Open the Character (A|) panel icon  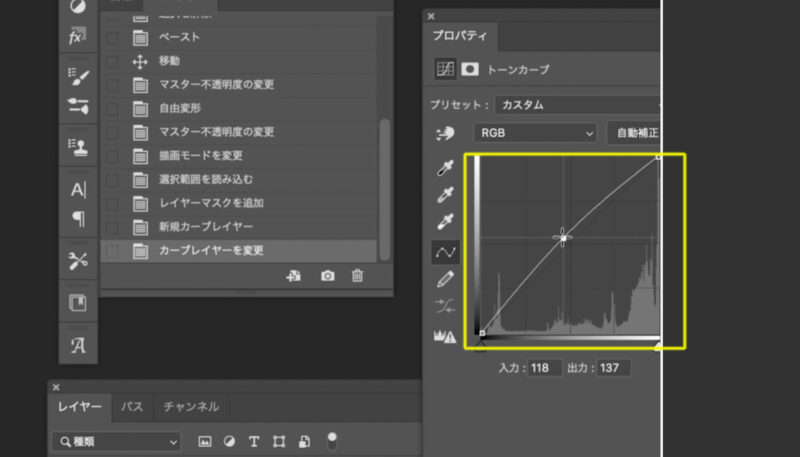78,190
